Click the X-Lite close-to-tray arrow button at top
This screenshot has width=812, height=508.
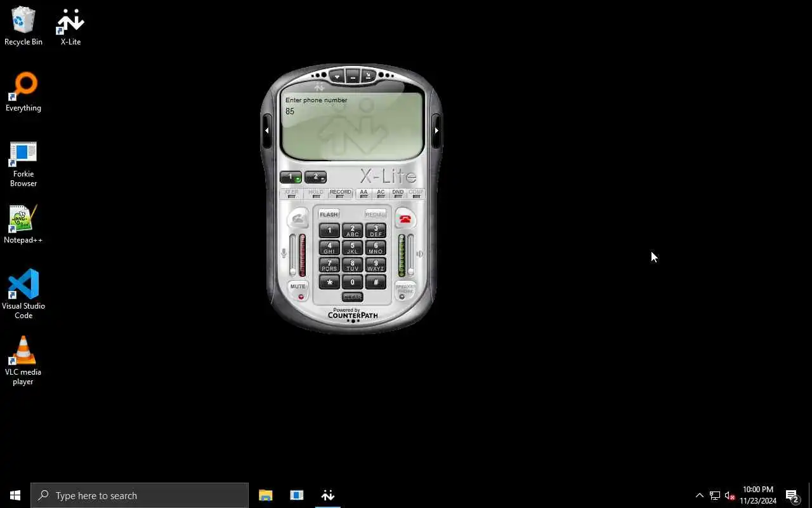[369, 76]
